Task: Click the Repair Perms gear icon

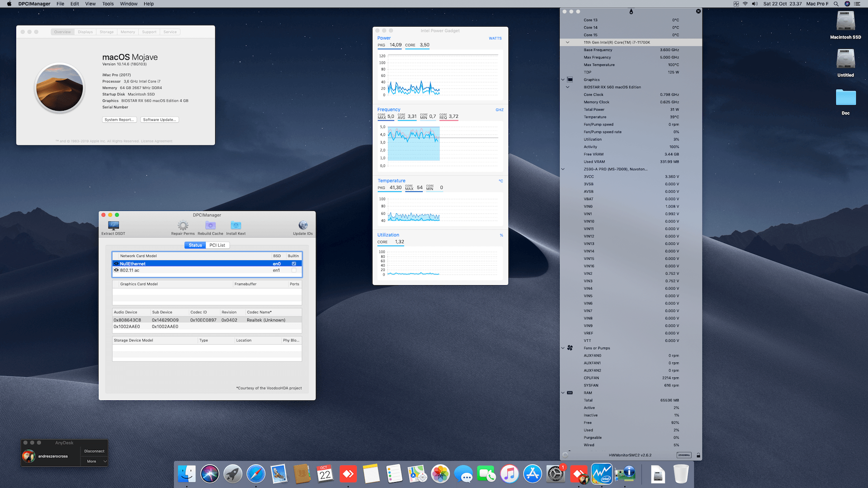Action: point(183,225)
